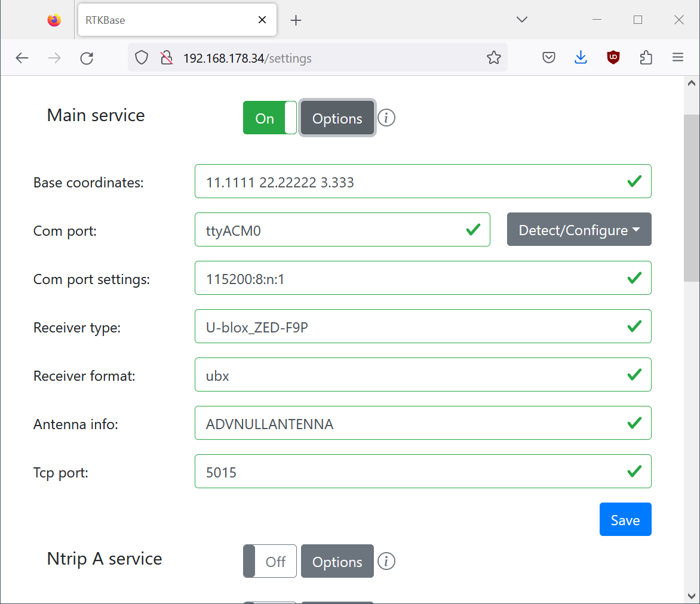Turn on the Ntrip A service toggle
Image resolution: width=700 pixels, height=604 pixels.
pyautogui.click(x=270, y=562)
